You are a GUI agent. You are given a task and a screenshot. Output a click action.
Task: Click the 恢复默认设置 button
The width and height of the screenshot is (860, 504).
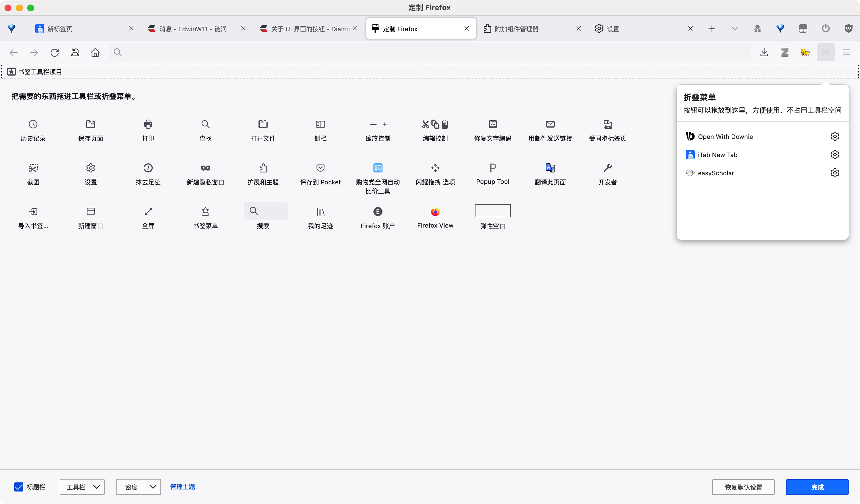pyautogui.click(x=743, y=487)
